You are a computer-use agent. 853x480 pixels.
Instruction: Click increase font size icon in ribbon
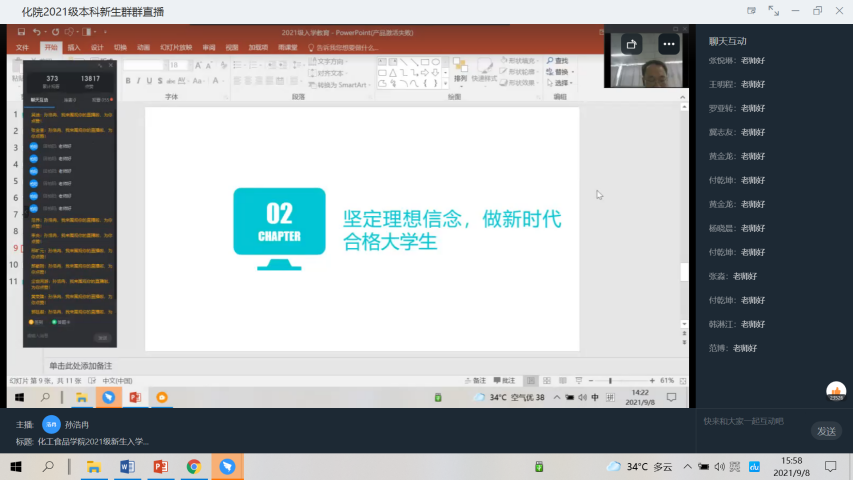tap(198, 65)
